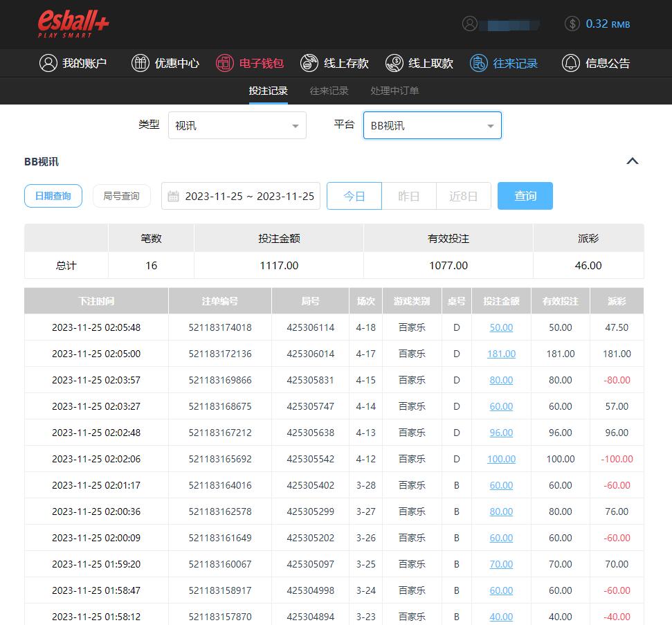Click session 4-13 cell

(365, 433)
